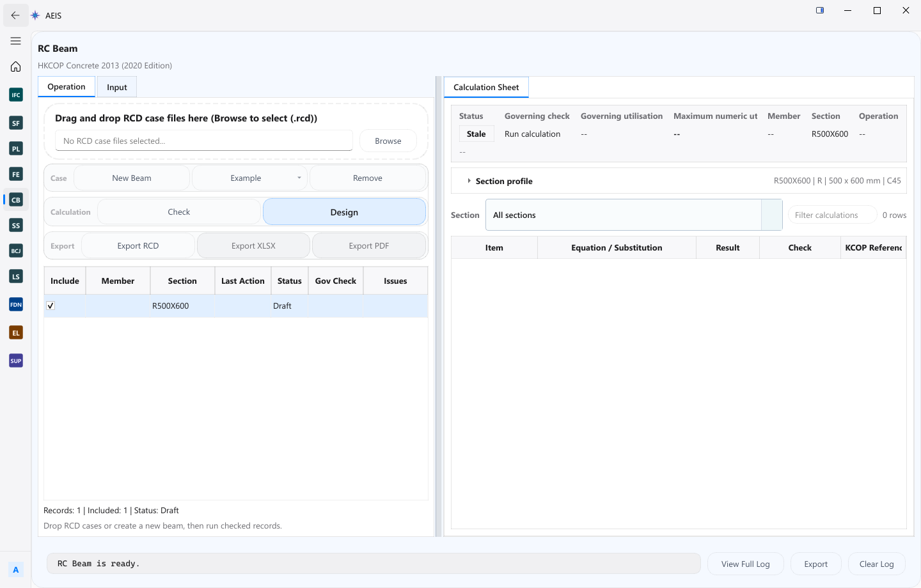Click the A account icon at sidebar bottom
921x588 pixels.
(x=16, y=569)
